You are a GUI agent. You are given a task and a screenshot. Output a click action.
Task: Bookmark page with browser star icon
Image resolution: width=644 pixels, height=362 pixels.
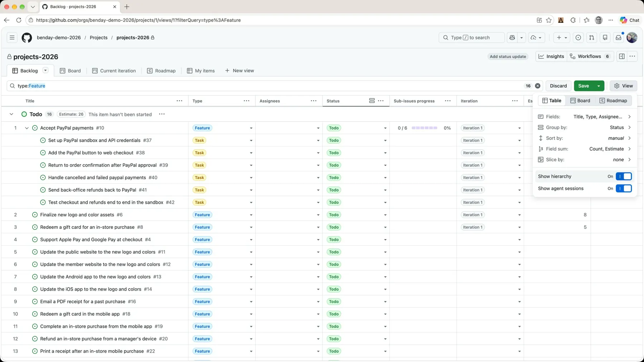click(x=549, y=20)
